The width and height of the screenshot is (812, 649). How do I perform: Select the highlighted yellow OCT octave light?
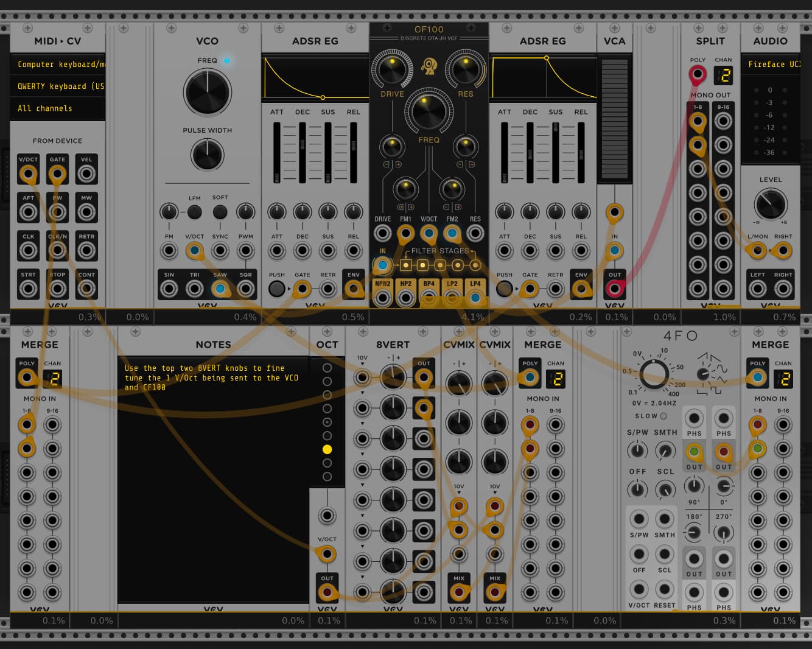coord(327,449)
